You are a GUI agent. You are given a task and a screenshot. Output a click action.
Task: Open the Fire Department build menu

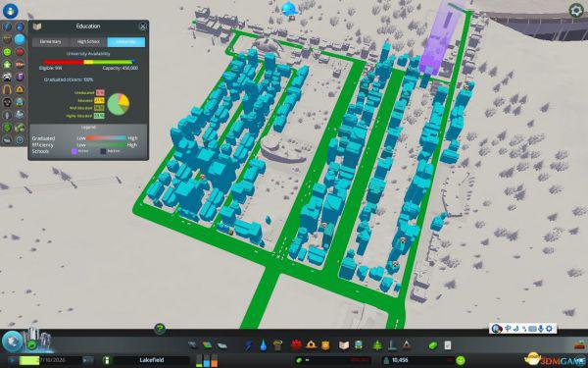pos(311,344)
